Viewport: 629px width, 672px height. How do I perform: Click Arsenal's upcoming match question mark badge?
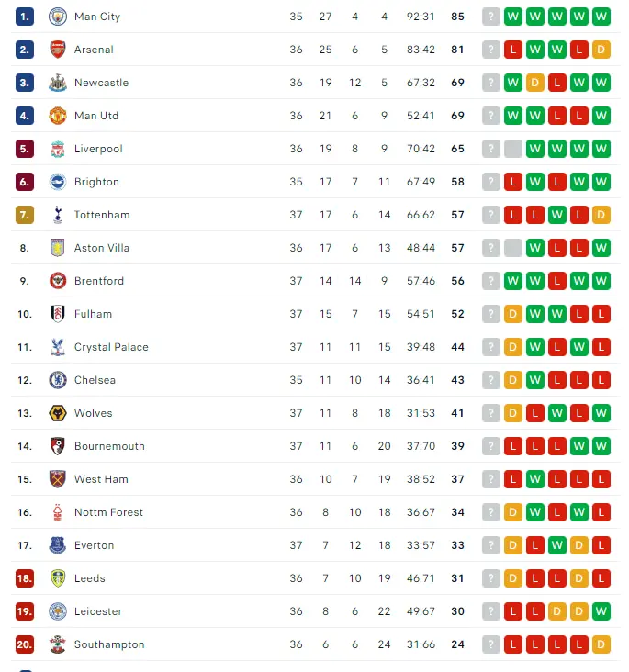point(491,50)
